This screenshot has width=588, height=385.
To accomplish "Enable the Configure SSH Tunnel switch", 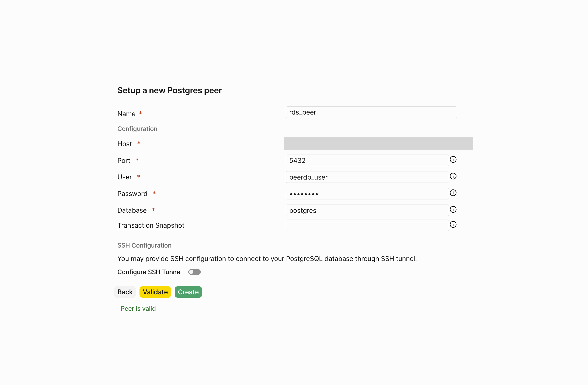I will 194,272.
